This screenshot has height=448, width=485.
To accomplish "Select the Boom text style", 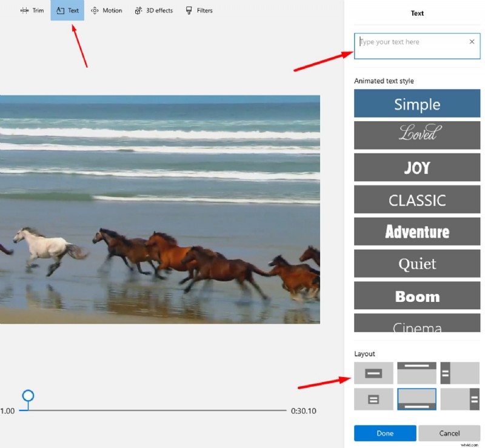I will [416, 296].
